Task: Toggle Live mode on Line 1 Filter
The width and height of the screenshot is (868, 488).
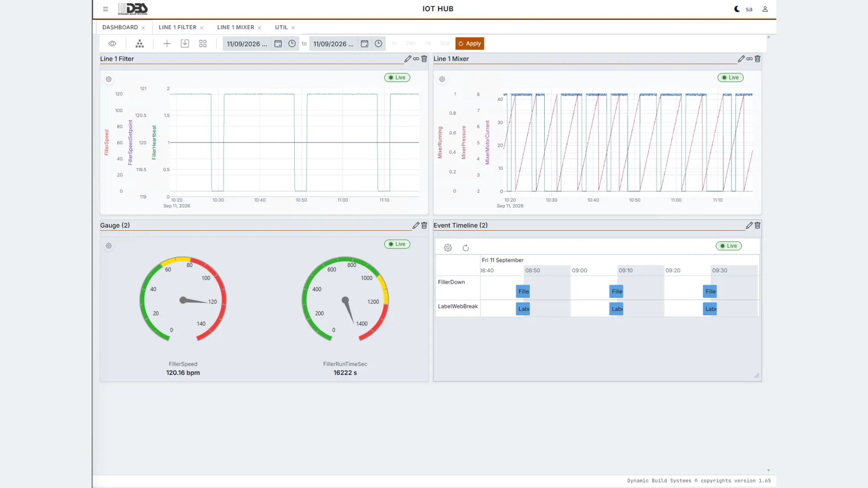Action: pyautogui.click(x=397, y=77)
